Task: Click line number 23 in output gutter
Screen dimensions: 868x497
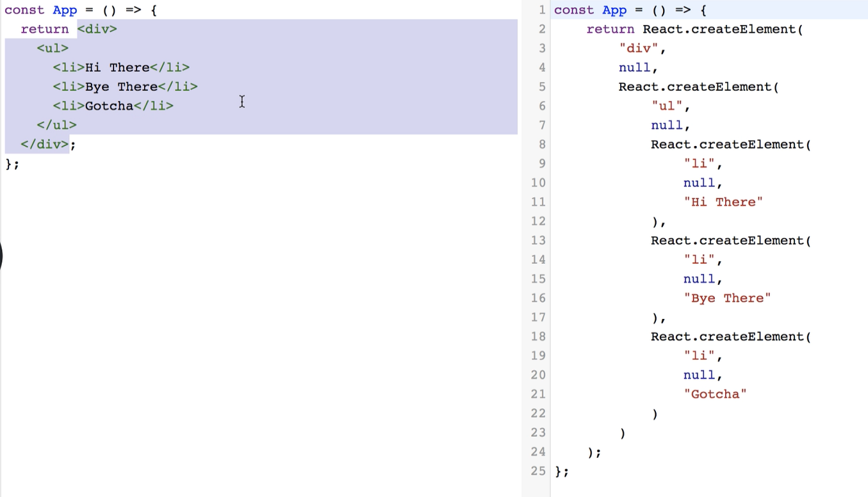Action: [538, 432]
